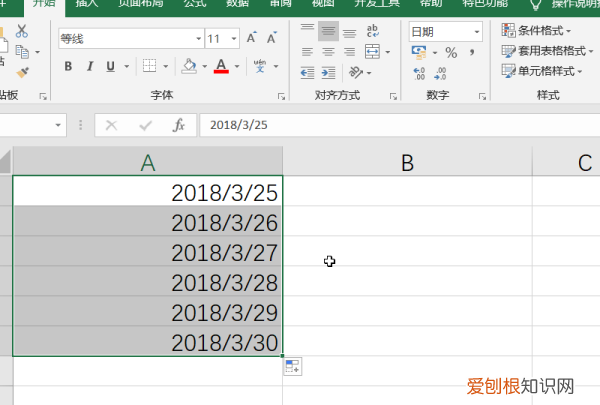The width and height of the screenshot is (600, 405).
Task: Open the Name Box dropdown arrow
Action: [x=58, y=125]
